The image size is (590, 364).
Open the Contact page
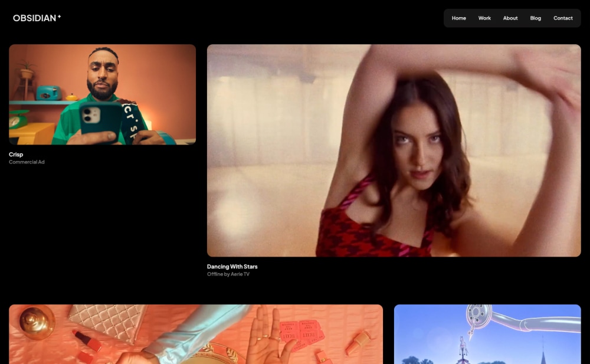point(563,18)
